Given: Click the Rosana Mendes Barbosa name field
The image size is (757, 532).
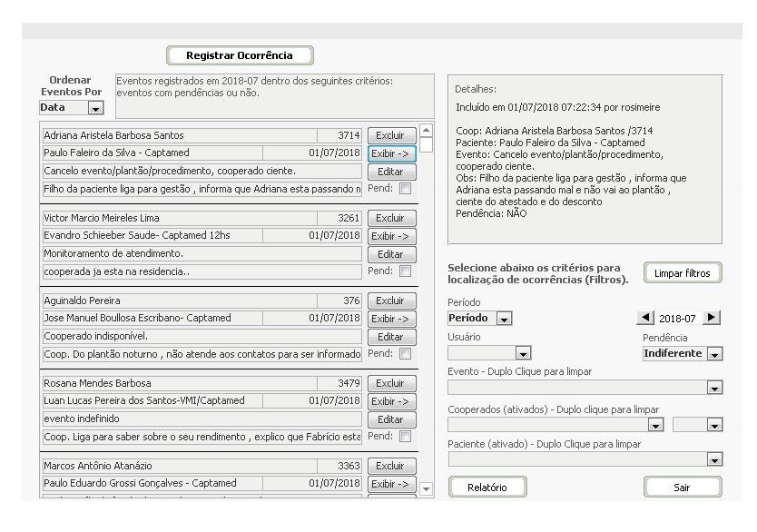Looking at the screenshot, I should pyautogui.click(x=180, y=383).
